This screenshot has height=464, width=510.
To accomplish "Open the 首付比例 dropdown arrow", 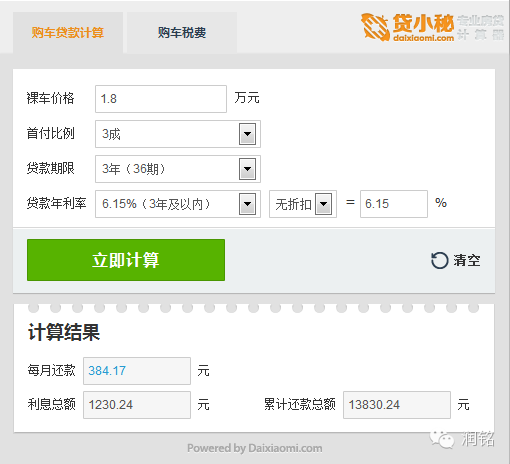I will tap(247, 134).
